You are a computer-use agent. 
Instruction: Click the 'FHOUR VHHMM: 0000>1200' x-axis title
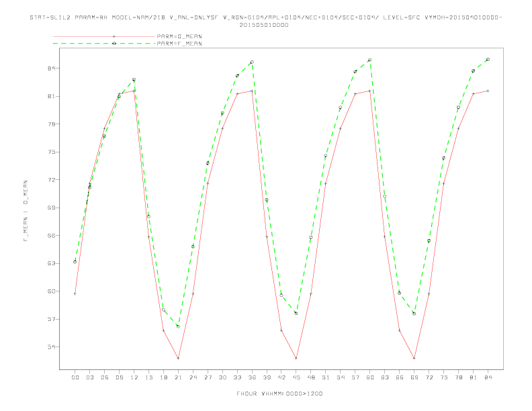(279, 394)
